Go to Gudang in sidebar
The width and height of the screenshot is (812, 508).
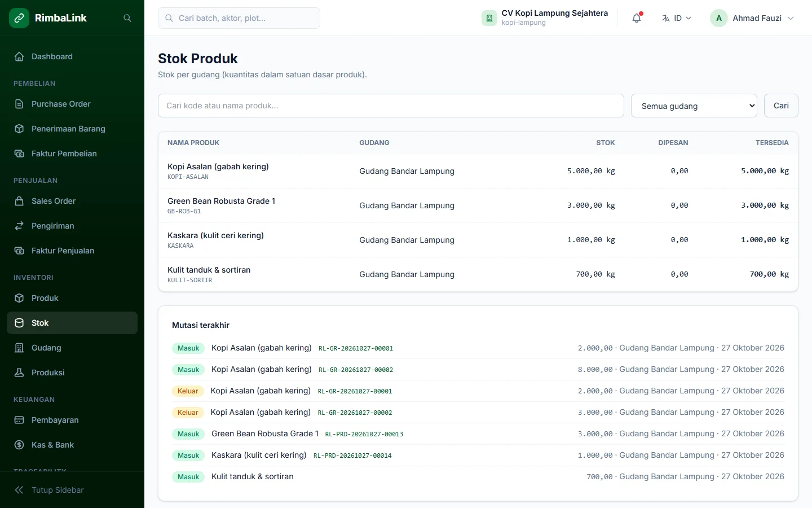point(72,348)
